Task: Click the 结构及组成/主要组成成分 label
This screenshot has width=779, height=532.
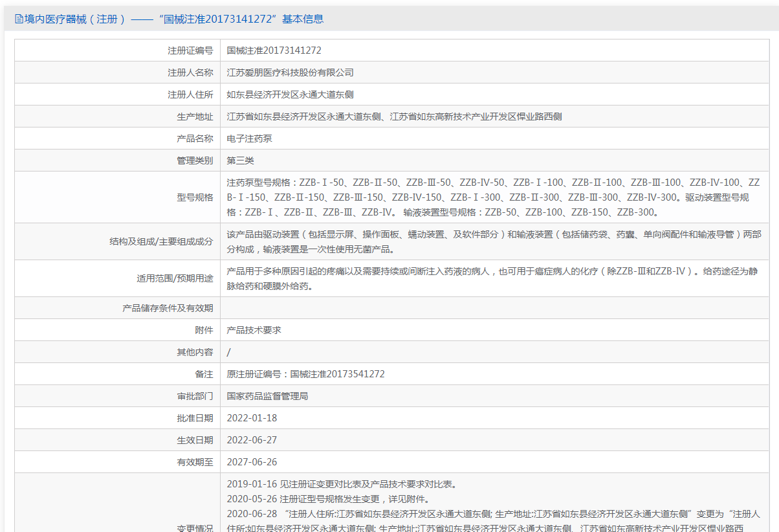Action: click(161, 241)
